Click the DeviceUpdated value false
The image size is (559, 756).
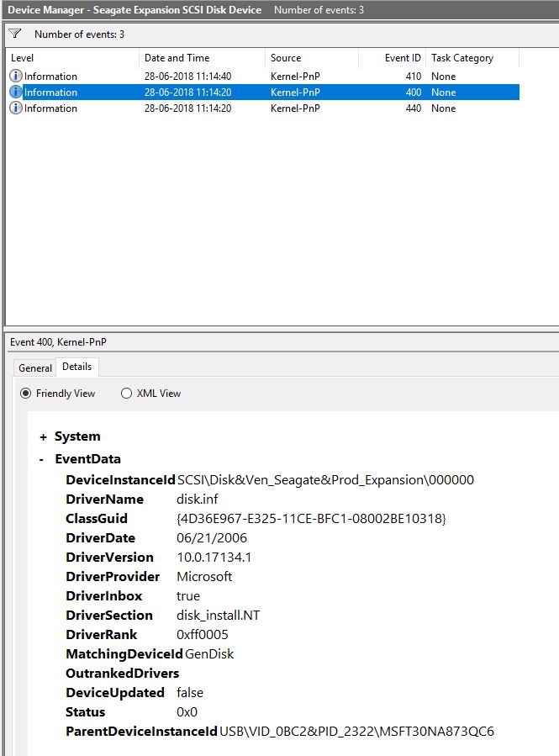coord(190,693)
